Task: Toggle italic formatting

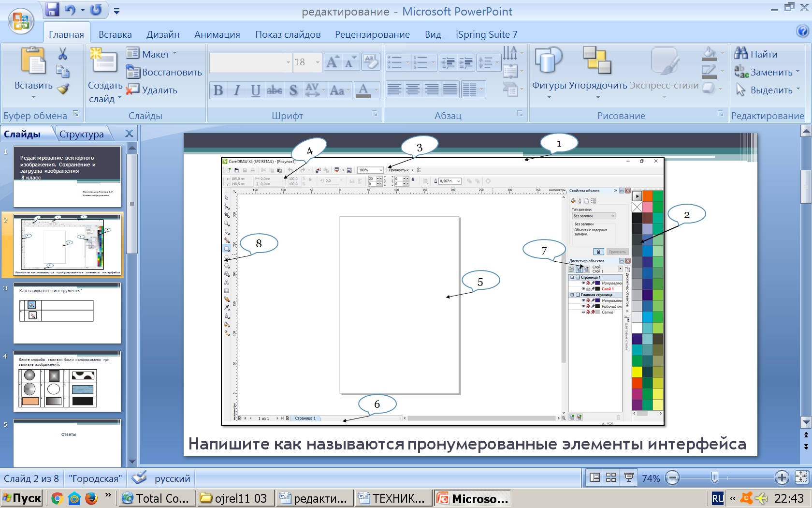Action: pos(237,90)
